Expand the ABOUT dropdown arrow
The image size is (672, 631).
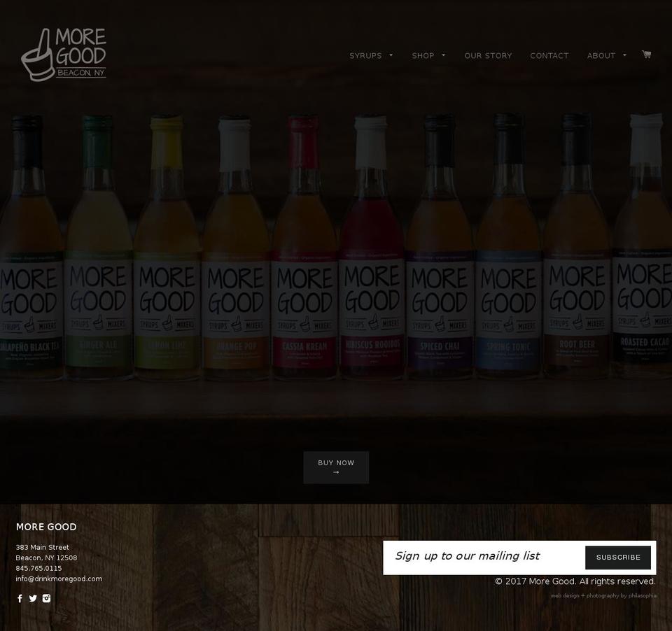point(625,55)
